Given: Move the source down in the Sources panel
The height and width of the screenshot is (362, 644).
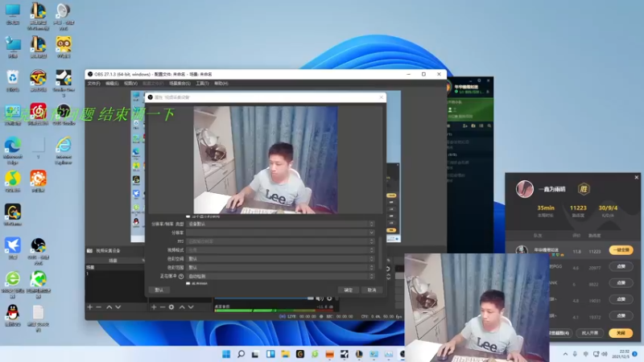Looking at the screenshot, I should pos(191,307).
